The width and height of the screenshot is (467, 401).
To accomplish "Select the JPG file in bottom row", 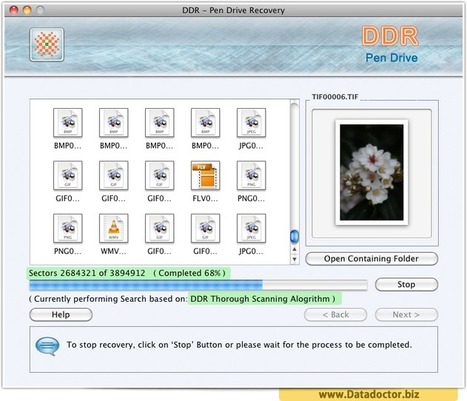I will (x=251, y=228).
